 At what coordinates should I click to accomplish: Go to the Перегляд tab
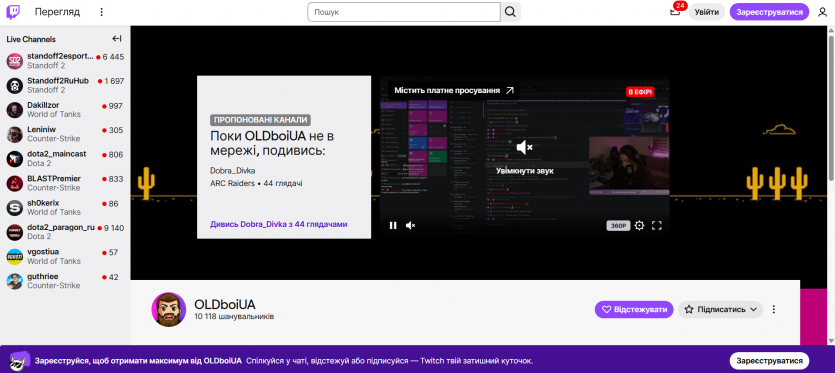tap(58, 12)
